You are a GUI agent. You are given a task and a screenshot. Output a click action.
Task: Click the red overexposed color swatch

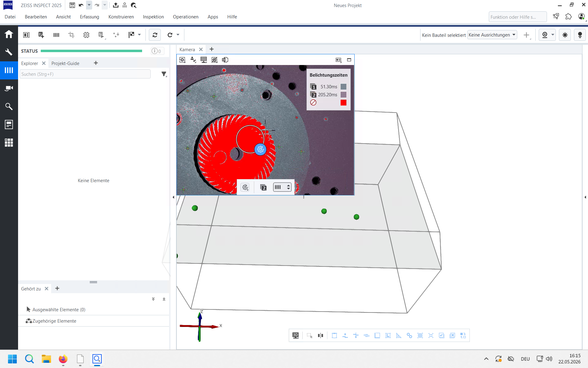[x=343, y=103]
